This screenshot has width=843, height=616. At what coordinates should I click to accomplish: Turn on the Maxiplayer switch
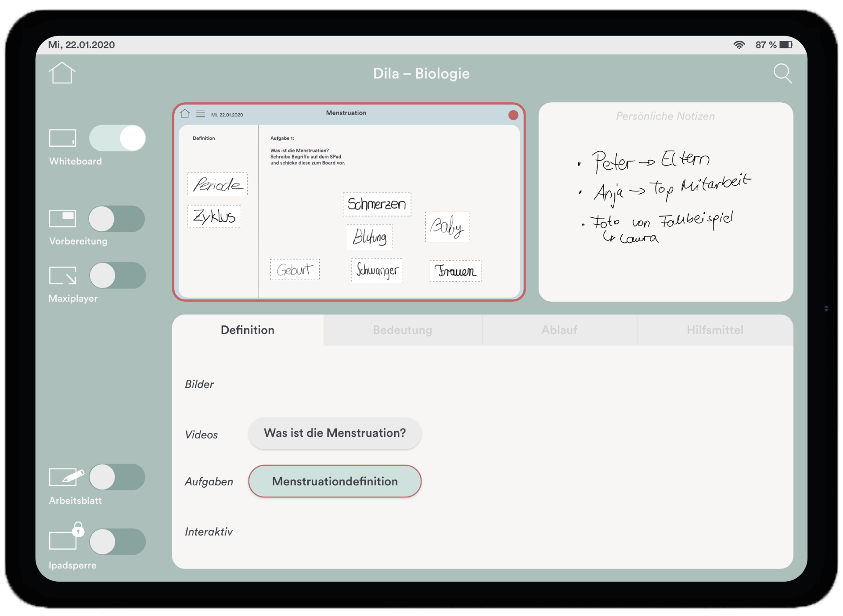point(117,275)
